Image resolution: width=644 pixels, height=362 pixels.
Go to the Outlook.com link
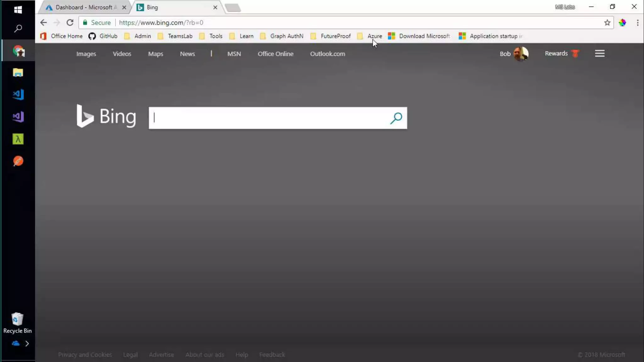327,54
